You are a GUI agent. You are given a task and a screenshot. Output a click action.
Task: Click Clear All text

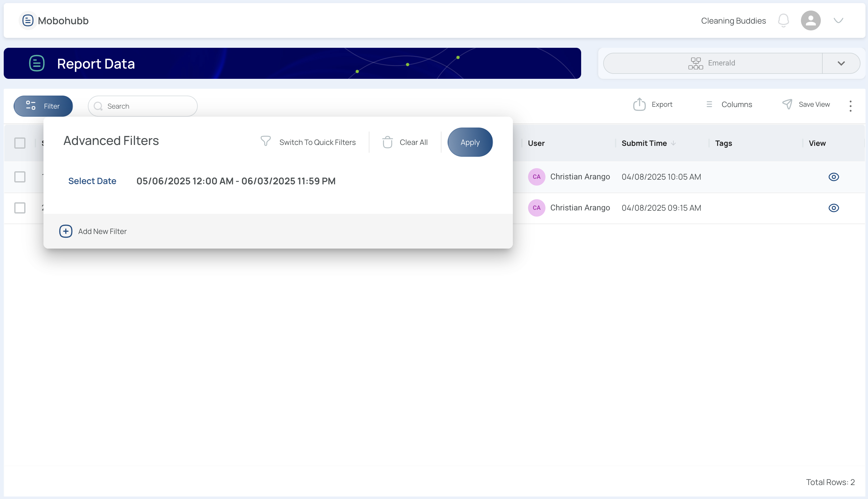click(414, 142)
